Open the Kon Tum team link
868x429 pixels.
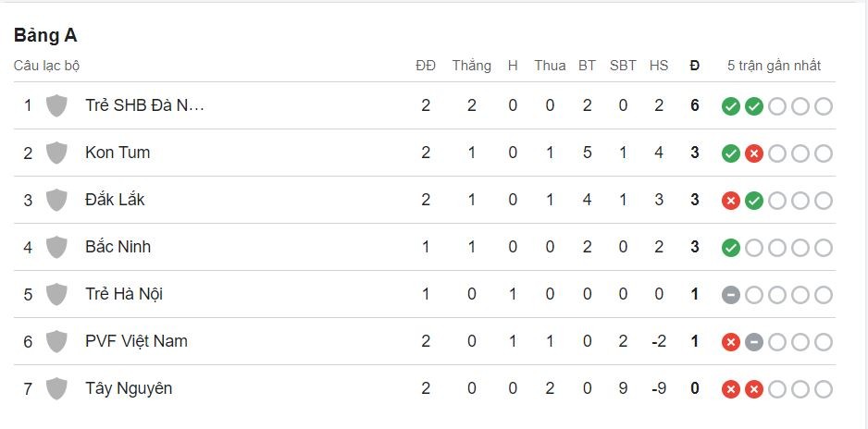[x=118, y=153]
